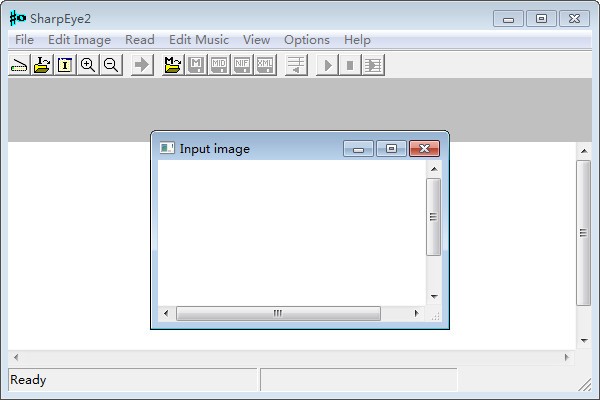This screenshot has height=400, width=600.
Task: Open the Help menu
Action: click(x=357, y=40)
